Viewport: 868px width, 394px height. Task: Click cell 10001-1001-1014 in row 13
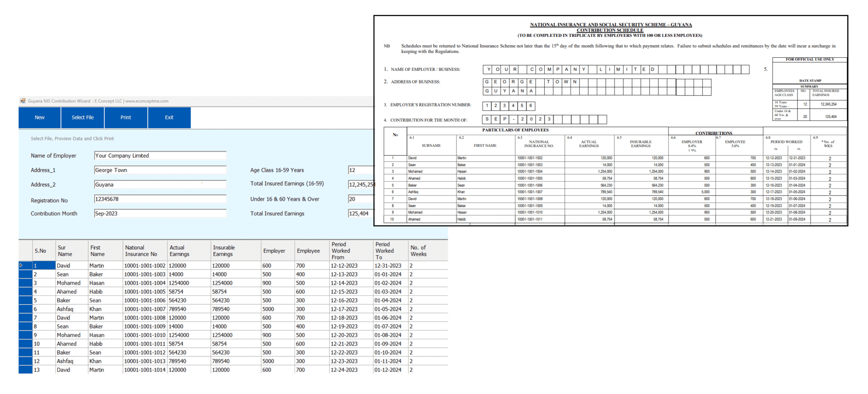coord(145,370)
